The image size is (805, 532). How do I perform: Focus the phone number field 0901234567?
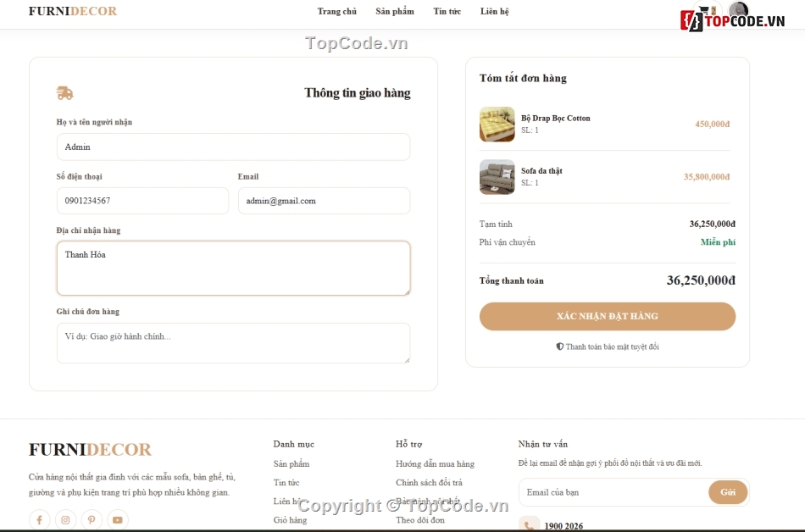[142, 201]
